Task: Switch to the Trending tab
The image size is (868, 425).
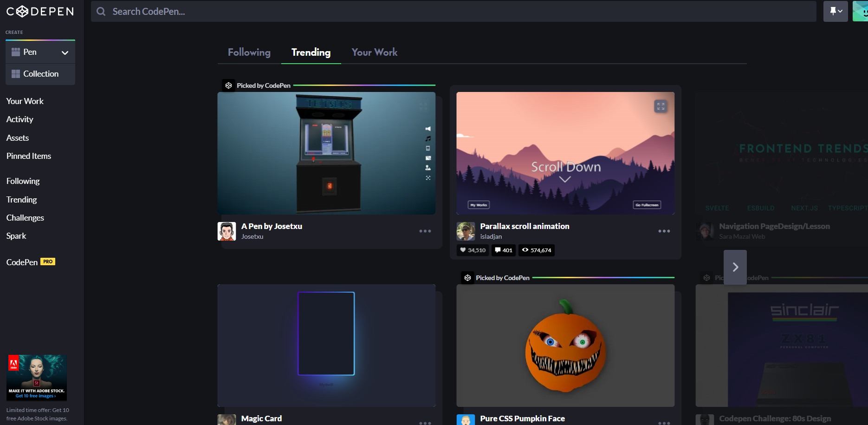Action: coord(311,52)
